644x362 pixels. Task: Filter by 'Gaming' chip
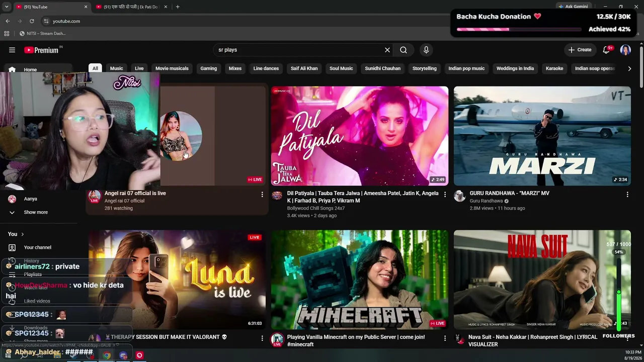(x=209, y=68)
